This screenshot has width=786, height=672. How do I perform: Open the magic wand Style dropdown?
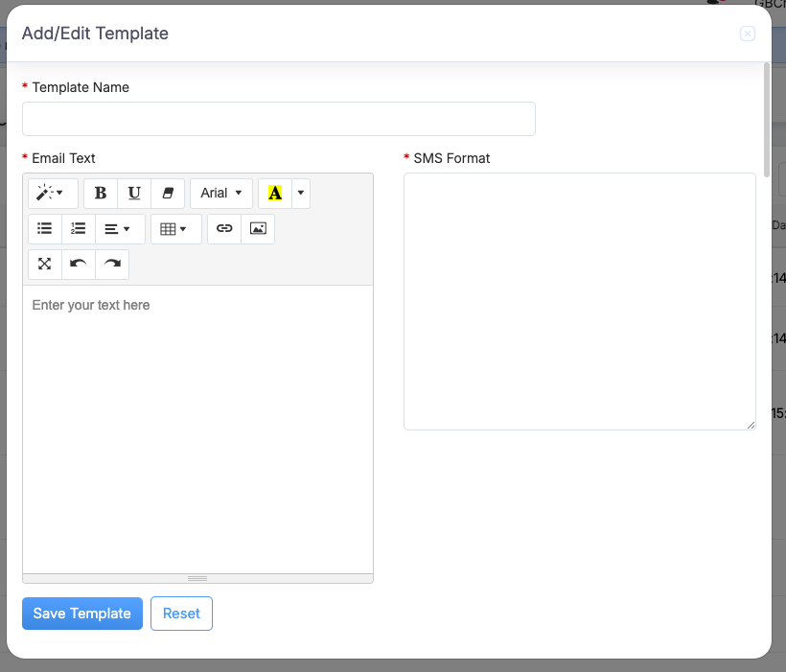(x=52, y=193)
